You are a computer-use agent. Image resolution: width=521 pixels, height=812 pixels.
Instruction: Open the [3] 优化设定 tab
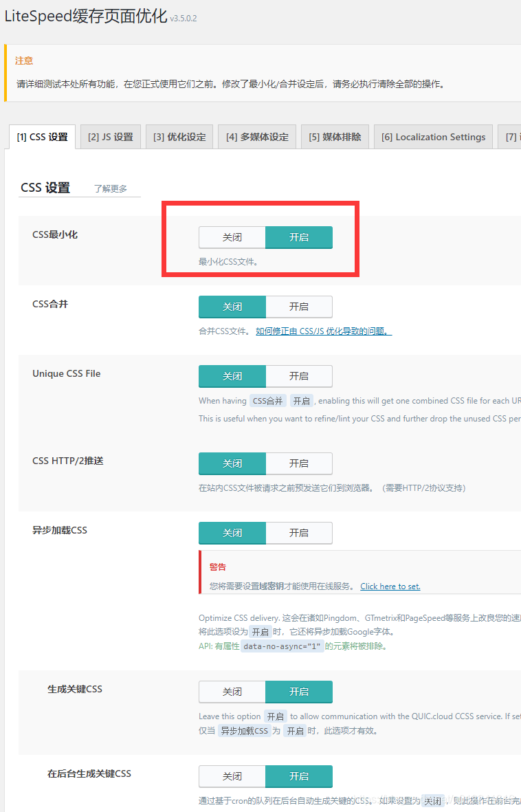click(x=179, y=137)
